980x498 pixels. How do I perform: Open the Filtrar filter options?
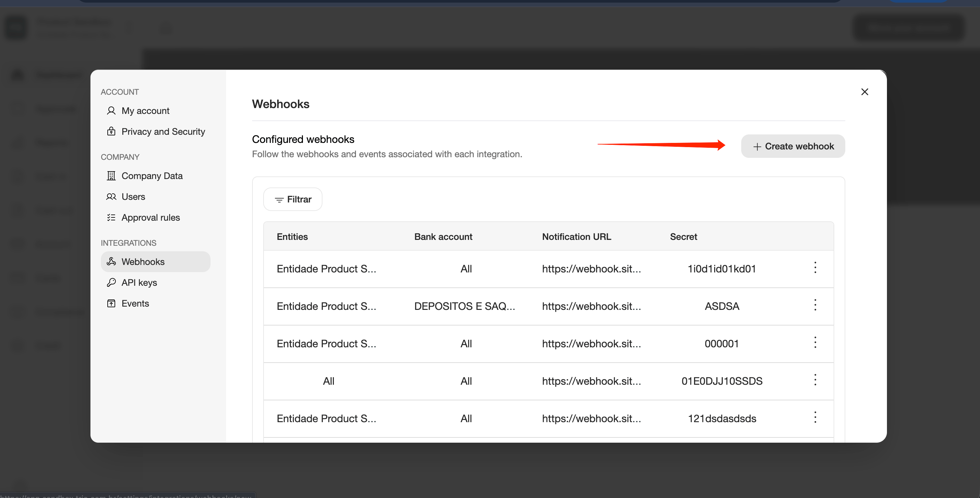click(x=293, y=199)
